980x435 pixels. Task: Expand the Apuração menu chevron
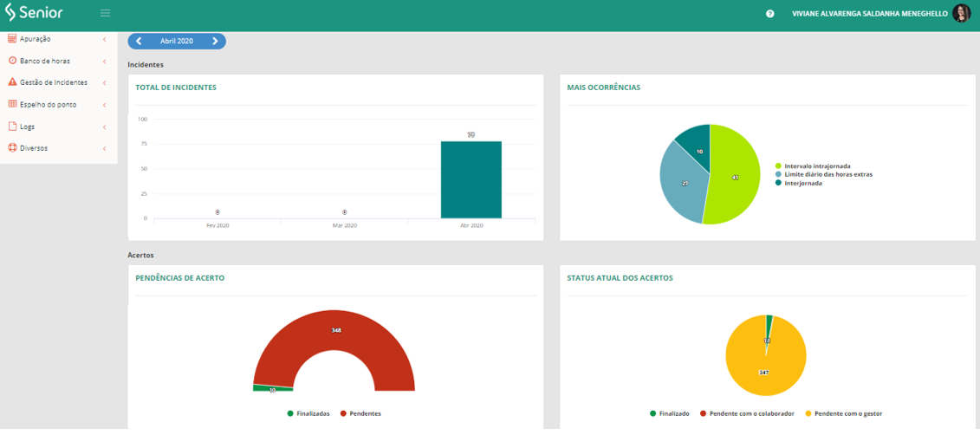coord(104,39)
